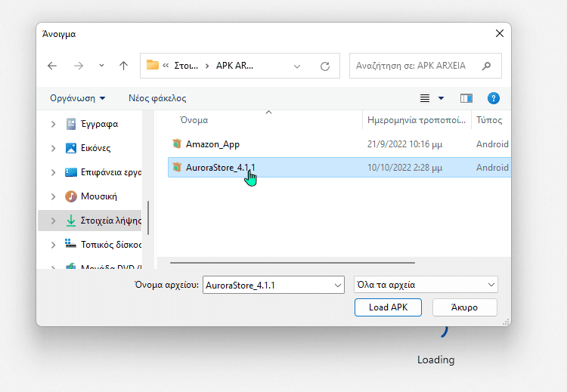Expand the Τοπικός δίσκος node
567x392 pixels.
point(54,245)
